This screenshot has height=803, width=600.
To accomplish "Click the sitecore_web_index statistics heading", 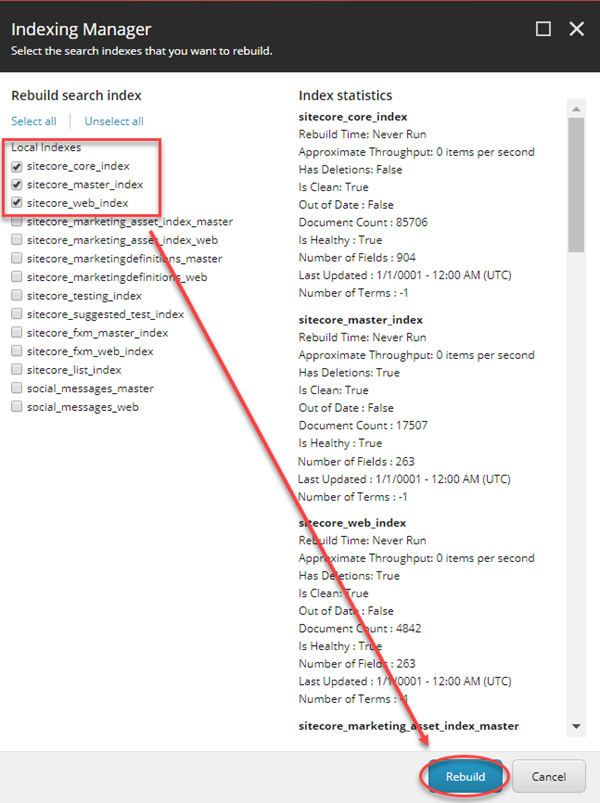I will tap(352, 523).
